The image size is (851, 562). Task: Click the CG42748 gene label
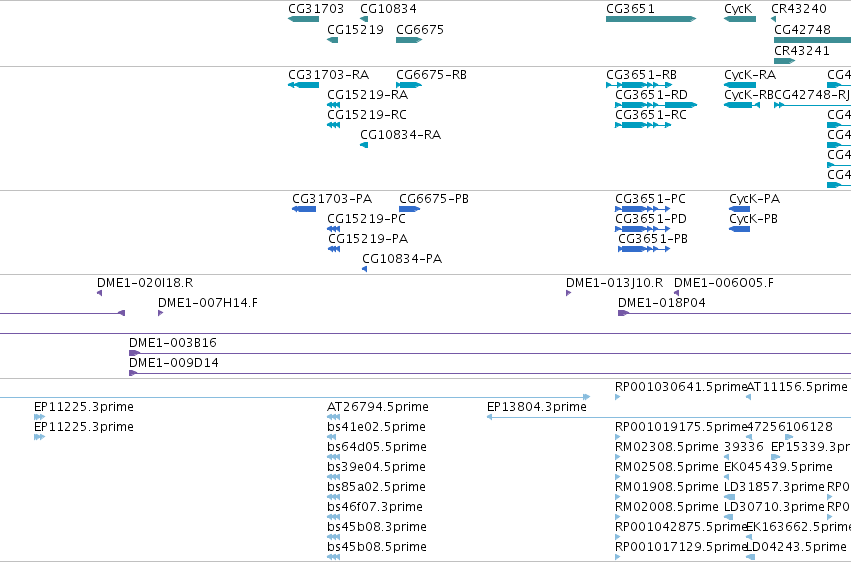[802, 29]
